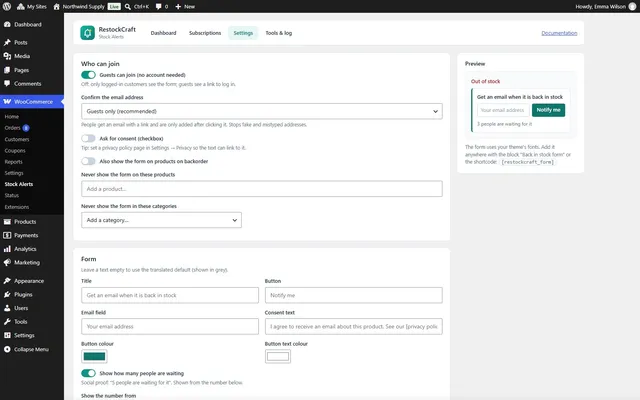Screen dimensions: 640x400
Task: Open WooCommerce Home submenu
Action: coord(12,117)
